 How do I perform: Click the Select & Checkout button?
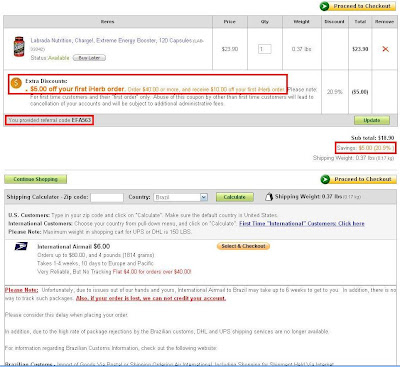[243, 246]
